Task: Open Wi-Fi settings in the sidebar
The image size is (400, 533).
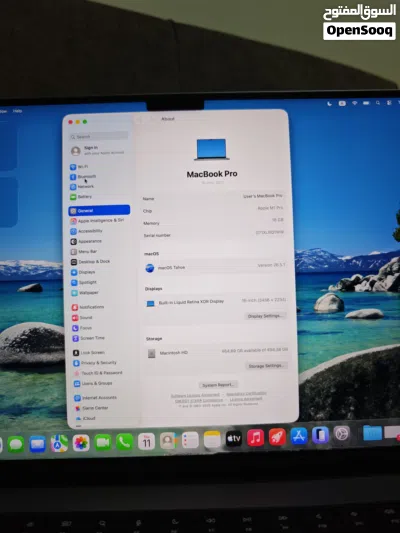Action: click(79, 167)
